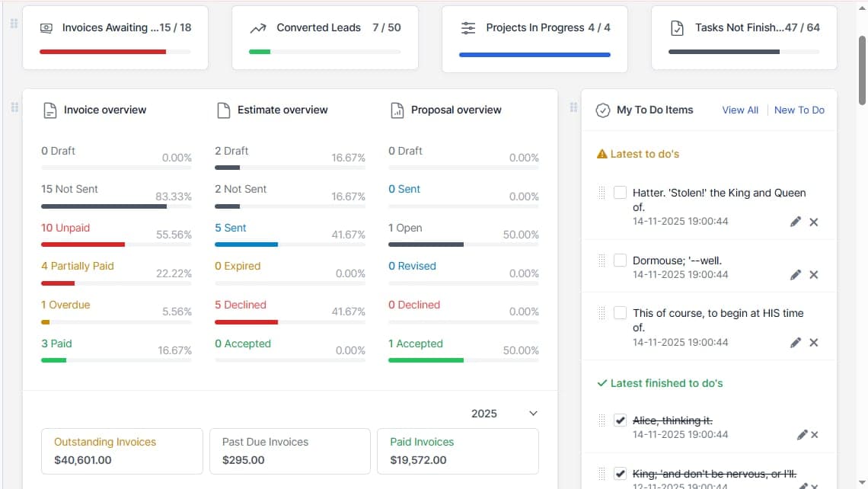Uncheck the completed 'Alice, thinking it.' checkbox
868x489 pixels.
620,420
